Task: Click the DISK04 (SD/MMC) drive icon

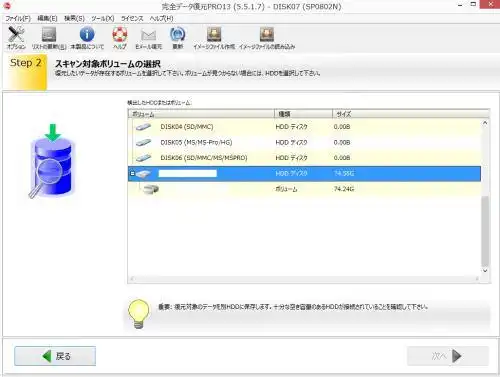Action: (x=143, y=127)
